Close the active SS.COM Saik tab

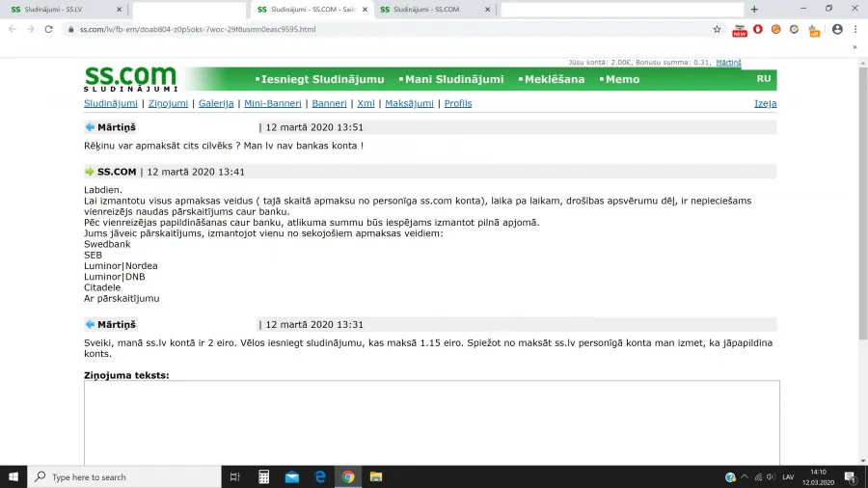pyautogui.click(x=365, y=10)
